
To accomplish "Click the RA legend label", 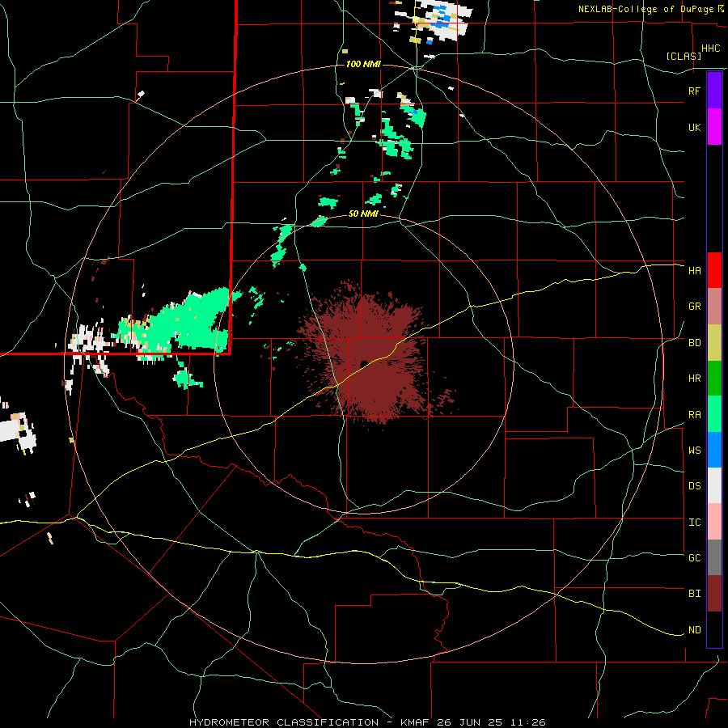I will tap(694, 415).
